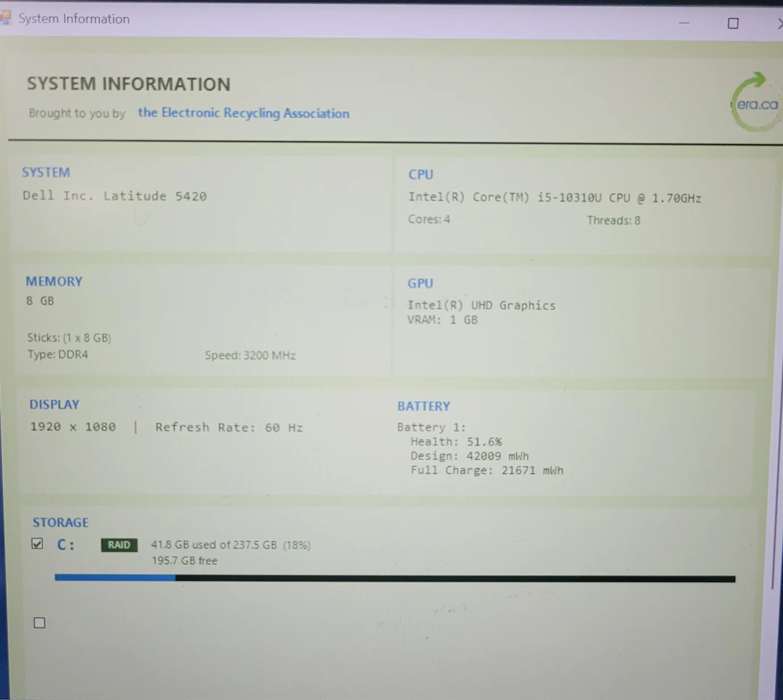Uncheck the C: drive checkbox

37,543
